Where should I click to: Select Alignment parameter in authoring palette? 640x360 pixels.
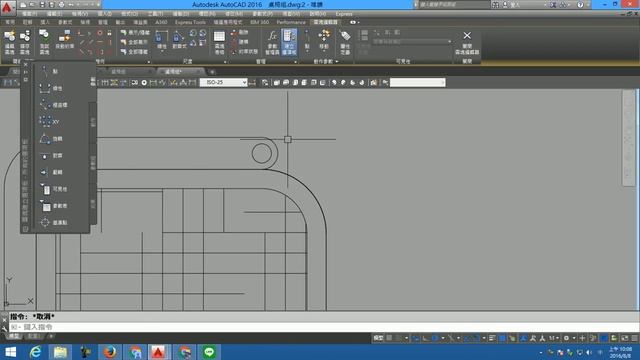(51, 156)
